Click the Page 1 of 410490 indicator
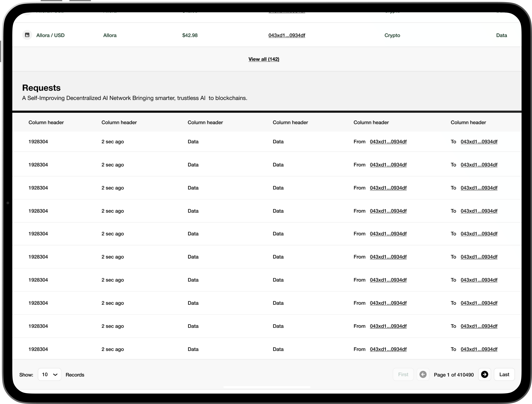532x404 pixels. click(x=454, y=375)
